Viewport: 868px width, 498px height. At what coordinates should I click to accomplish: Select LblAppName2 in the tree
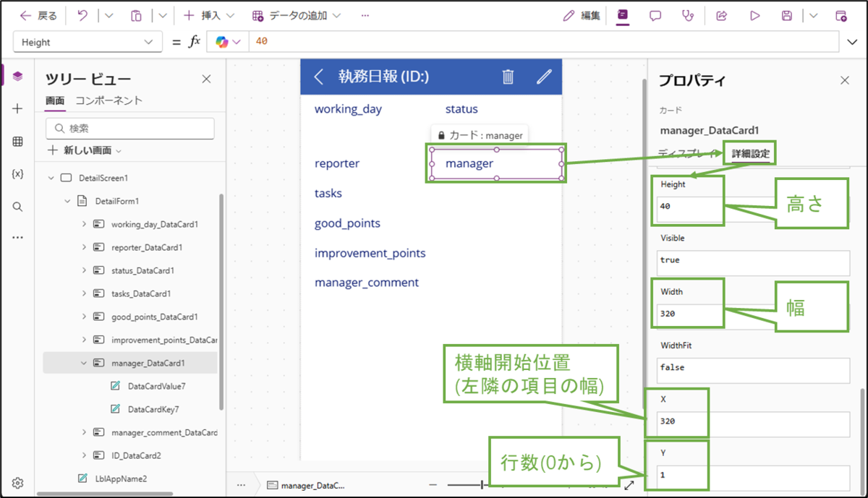click(x=122, y=478)
